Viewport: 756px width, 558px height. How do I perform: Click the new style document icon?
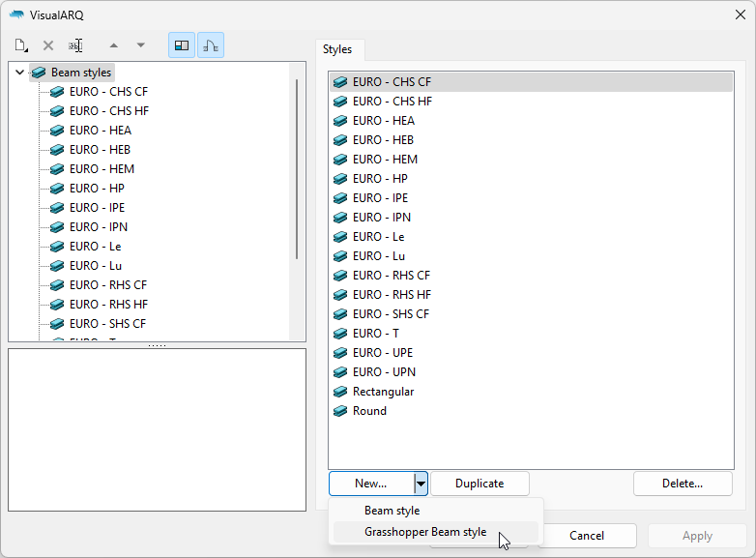tap(21, 45)
